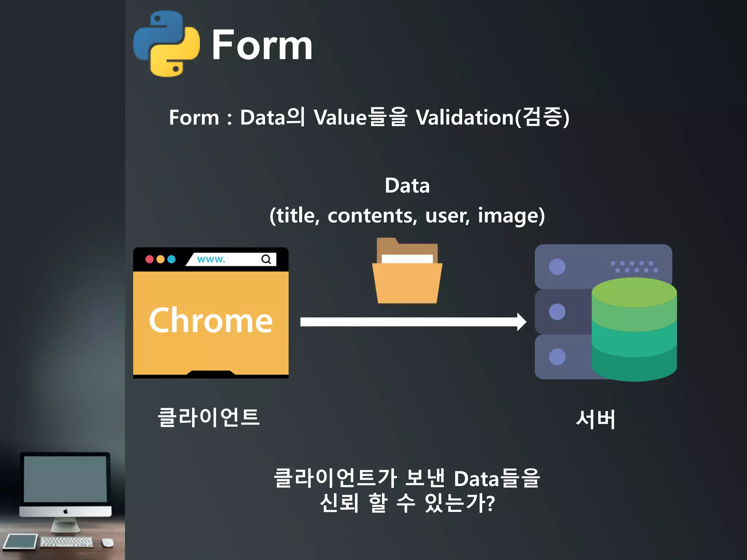Click the 'Chrome' word in browser graphic

211,320
